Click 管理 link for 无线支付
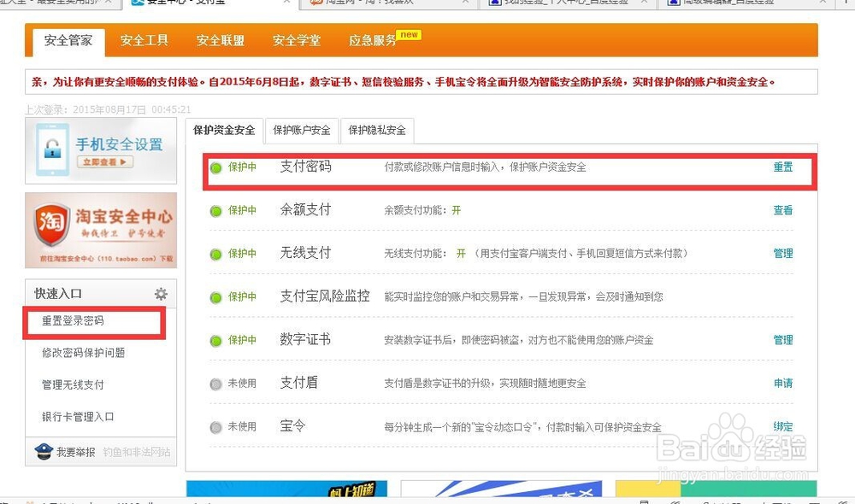 [783, 254]
